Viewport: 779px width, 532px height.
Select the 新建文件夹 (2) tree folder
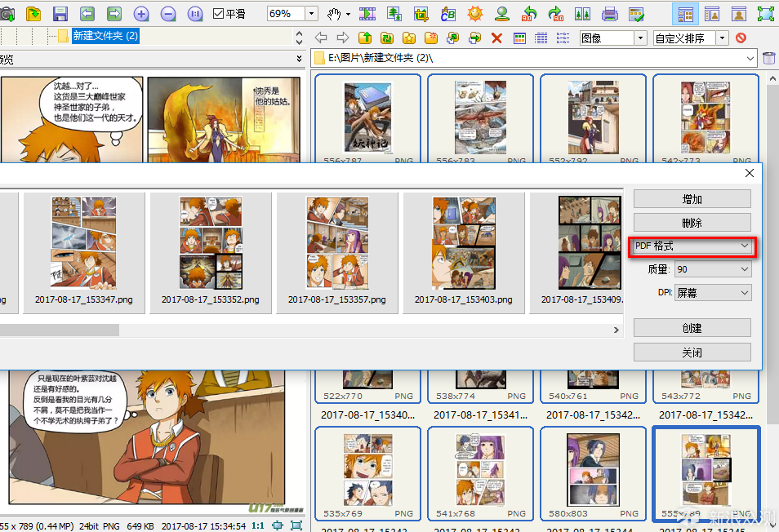pyautogui.click(x=105, y=36)
